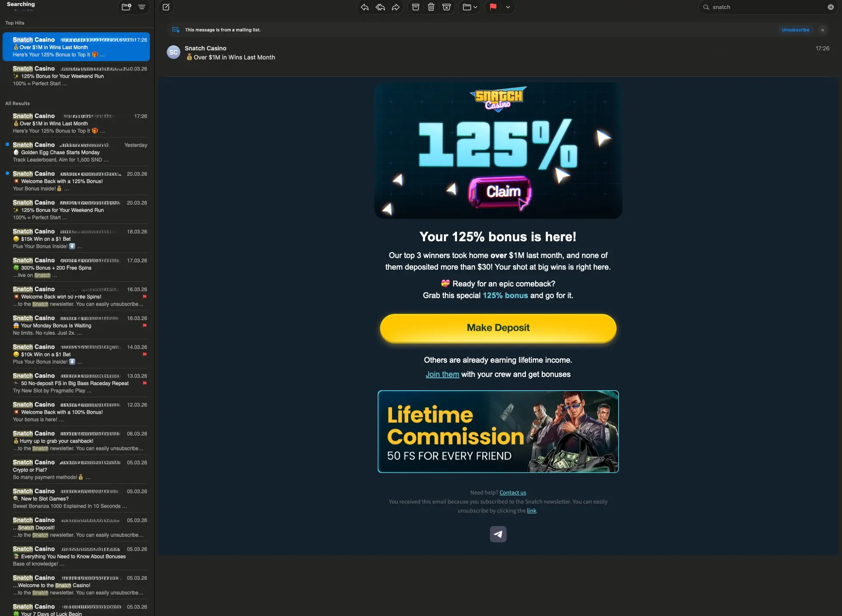Clear the search field text
This screenshot has width=842, height=616.
point(831,7)
